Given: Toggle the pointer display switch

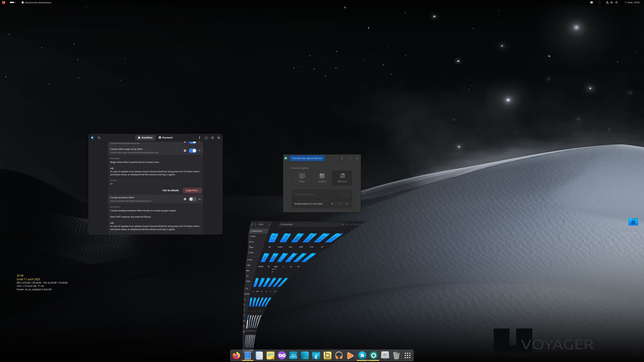Looking at the screenshot, I should click(x=345, y=194).
